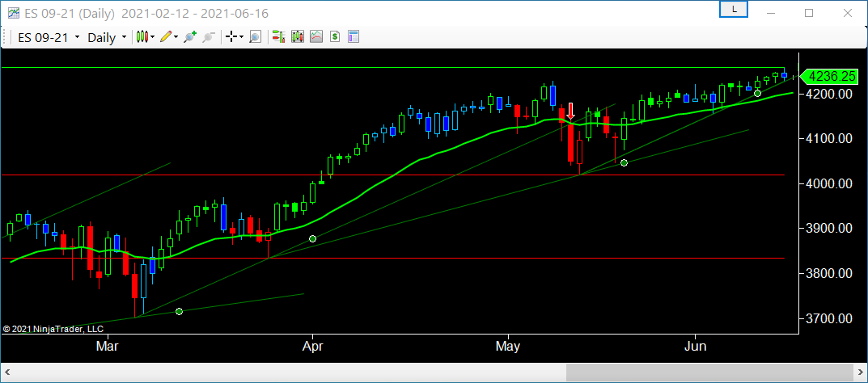
Task: Toggle the Chart Trader icon
Action: pos(279,37)
